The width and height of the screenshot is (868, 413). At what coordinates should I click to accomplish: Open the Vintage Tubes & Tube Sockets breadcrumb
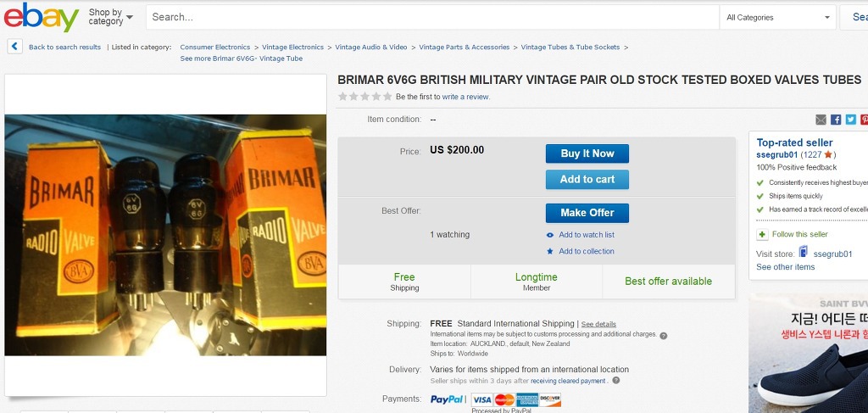tap(570, 47)
